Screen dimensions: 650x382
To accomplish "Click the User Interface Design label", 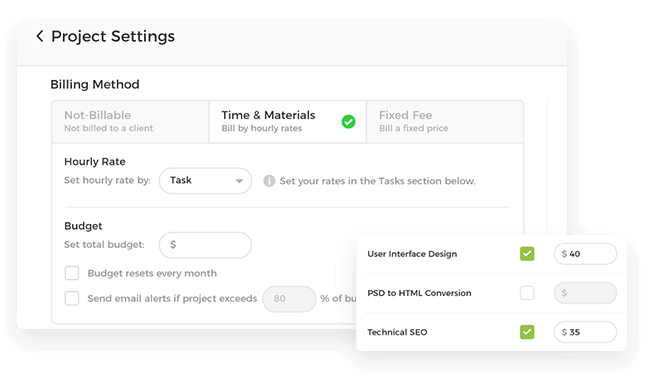I will pyautogui.click(x=412, y=254).
